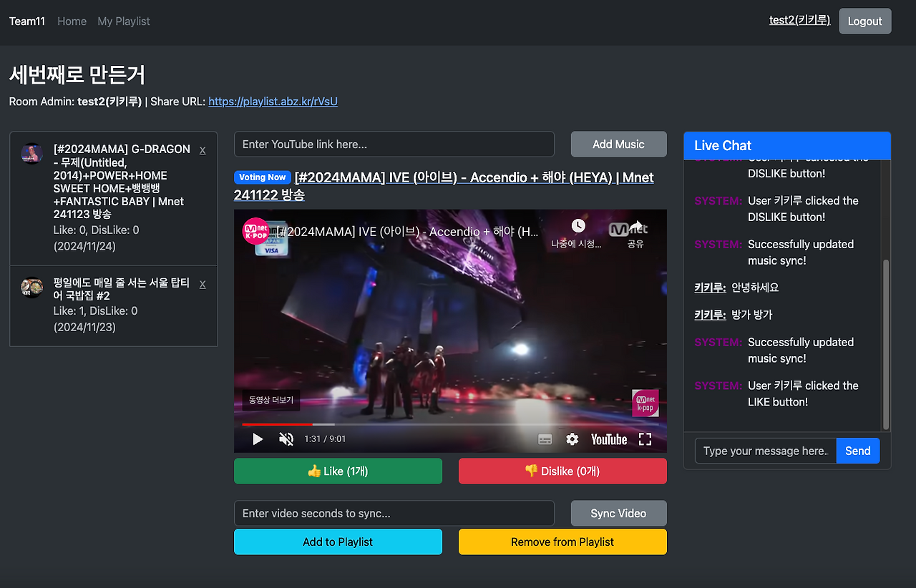Screen dimensions: 916x588
Task: Click the Add Music button
Action: 618,144
